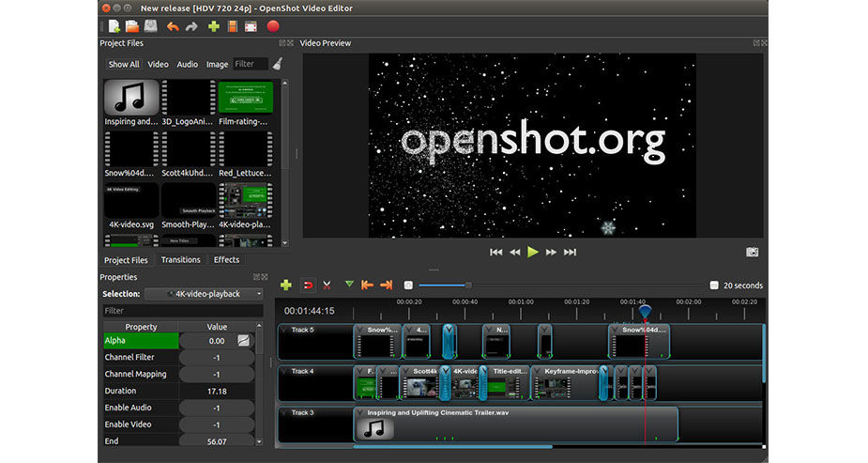Jump to the next marker arrow icon
This screenshot has height=463, width=868.
(386, 285)
